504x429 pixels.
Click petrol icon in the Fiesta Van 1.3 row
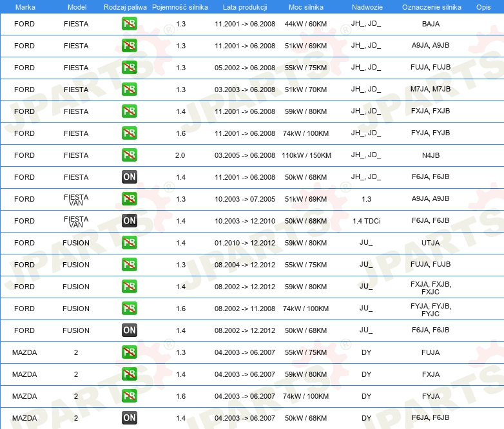129,198
